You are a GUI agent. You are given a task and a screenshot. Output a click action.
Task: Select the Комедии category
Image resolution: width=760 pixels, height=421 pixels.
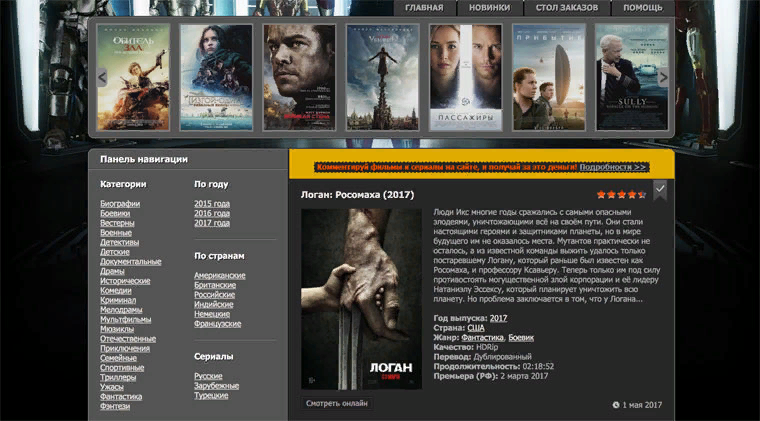(115, 291)
